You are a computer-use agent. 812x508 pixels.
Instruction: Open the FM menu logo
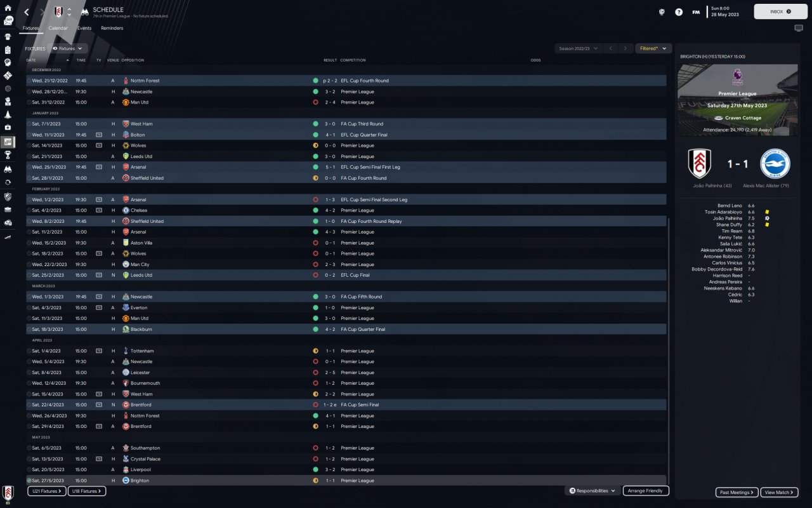click(696, 12)
